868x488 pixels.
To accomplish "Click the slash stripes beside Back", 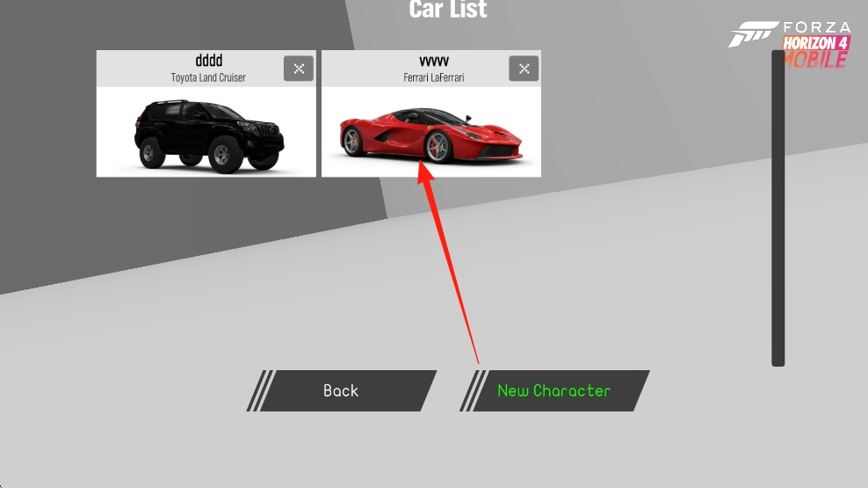I will (x=260, y=390).
